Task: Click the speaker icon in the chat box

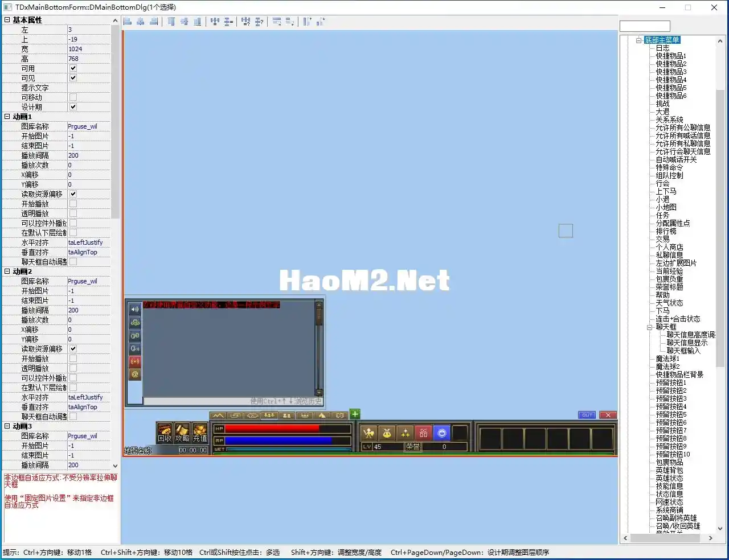Action: click(x=135, y=310)
